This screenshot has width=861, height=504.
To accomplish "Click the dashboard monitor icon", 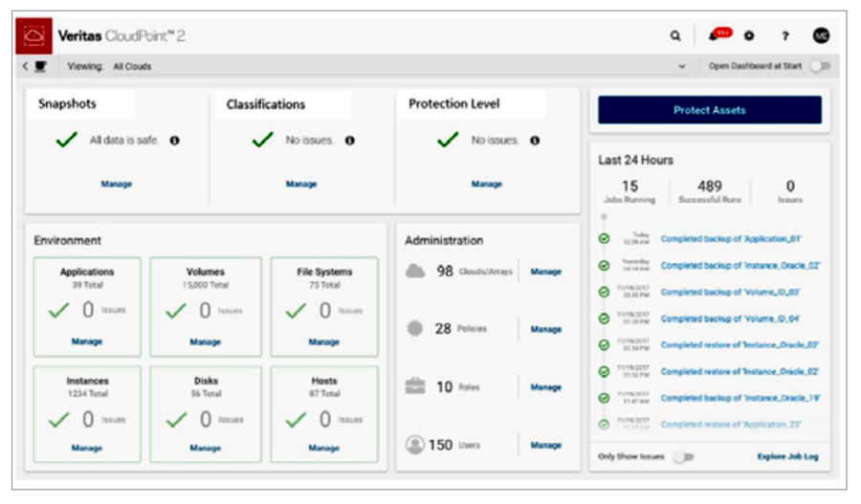I will (x=40, y=66).
